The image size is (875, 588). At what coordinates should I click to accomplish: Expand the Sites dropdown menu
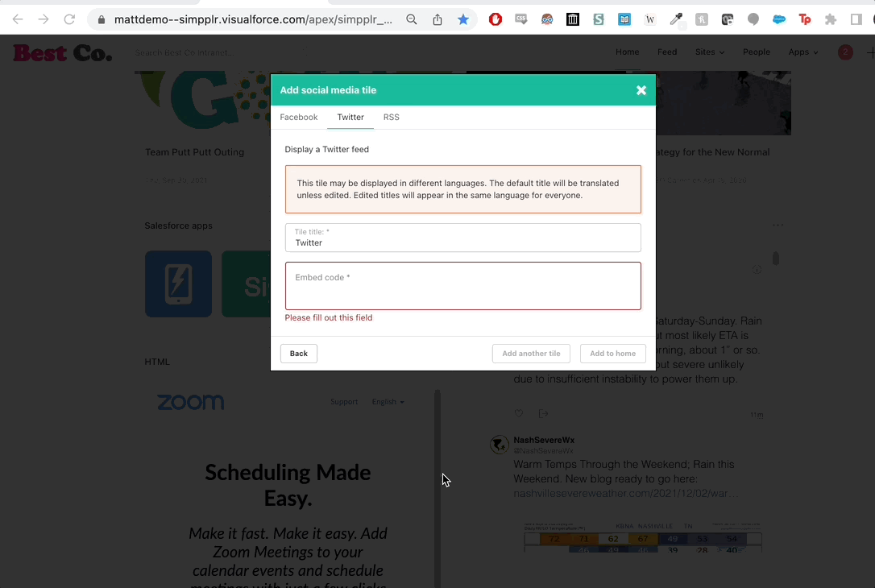pyautogui.click(x=709, y=52)
